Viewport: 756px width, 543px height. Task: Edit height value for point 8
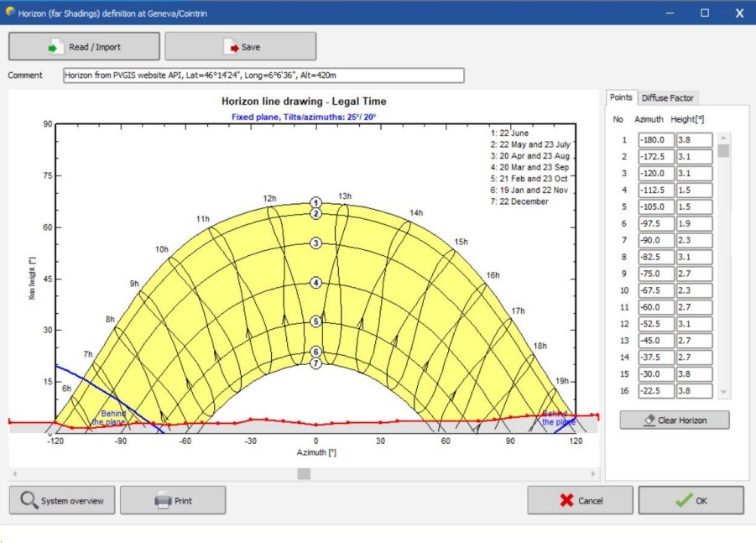point(694,257)
